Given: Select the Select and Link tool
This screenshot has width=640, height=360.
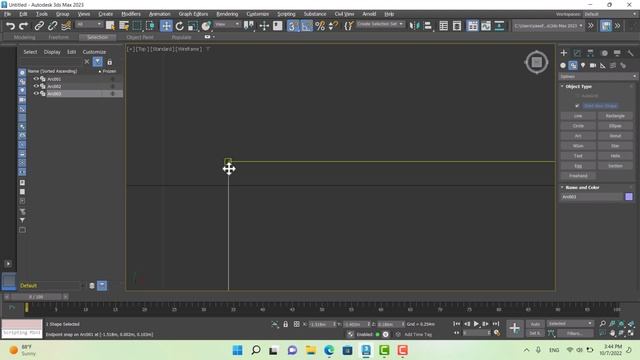Looking at the screenshot, I should pos(39,26).
